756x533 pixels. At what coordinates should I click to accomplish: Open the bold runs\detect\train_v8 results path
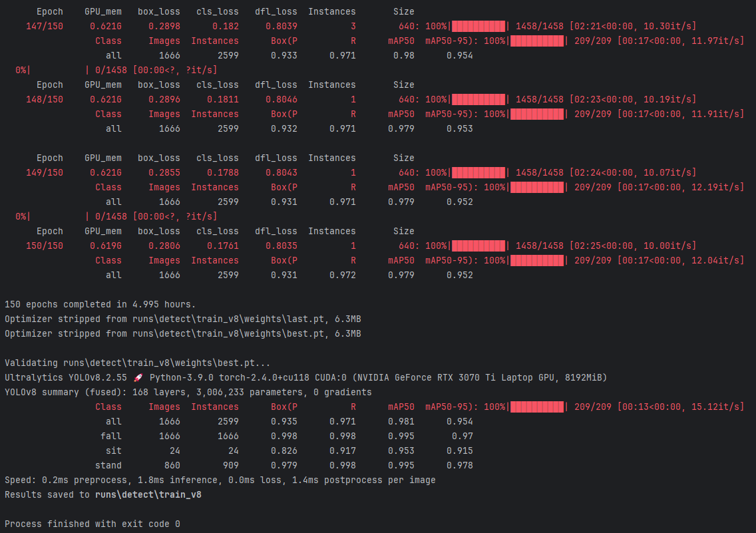pyautogui.click(x=148, y=494)
